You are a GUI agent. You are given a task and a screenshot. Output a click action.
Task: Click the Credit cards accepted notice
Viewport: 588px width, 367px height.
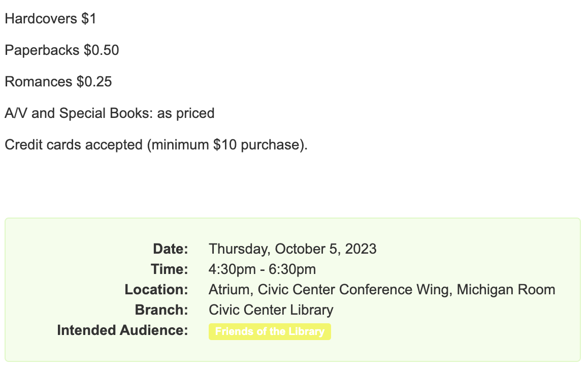(156, 145)
